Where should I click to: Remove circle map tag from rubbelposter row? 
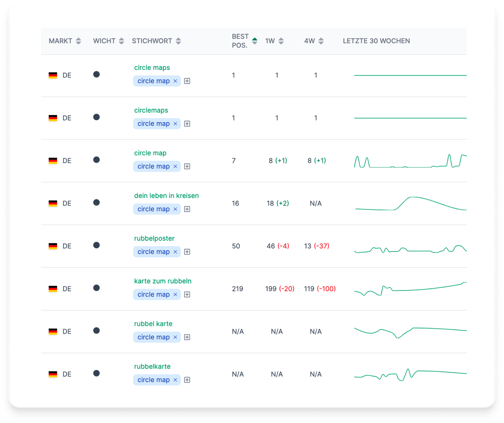click(175, 252)
